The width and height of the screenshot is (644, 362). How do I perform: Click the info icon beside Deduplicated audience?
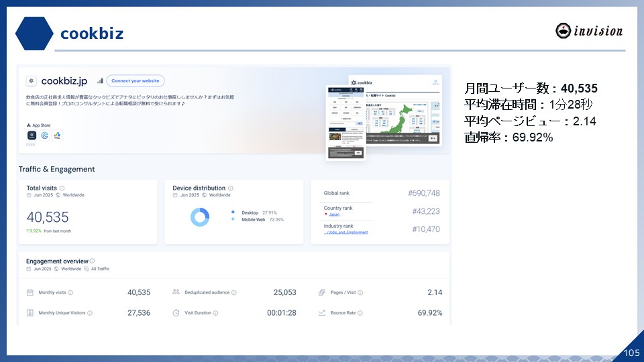[x=233, y=293]
